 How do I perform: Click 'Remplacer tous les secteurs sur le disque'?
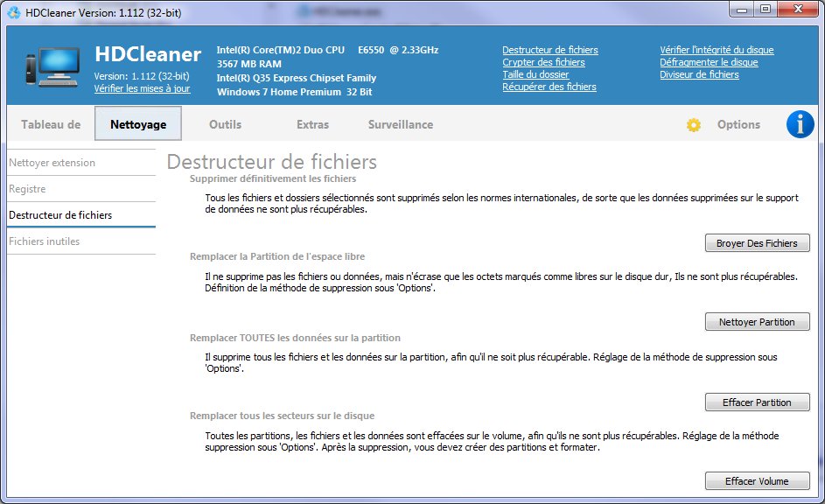pyautogui.click(x=282, y=416)
